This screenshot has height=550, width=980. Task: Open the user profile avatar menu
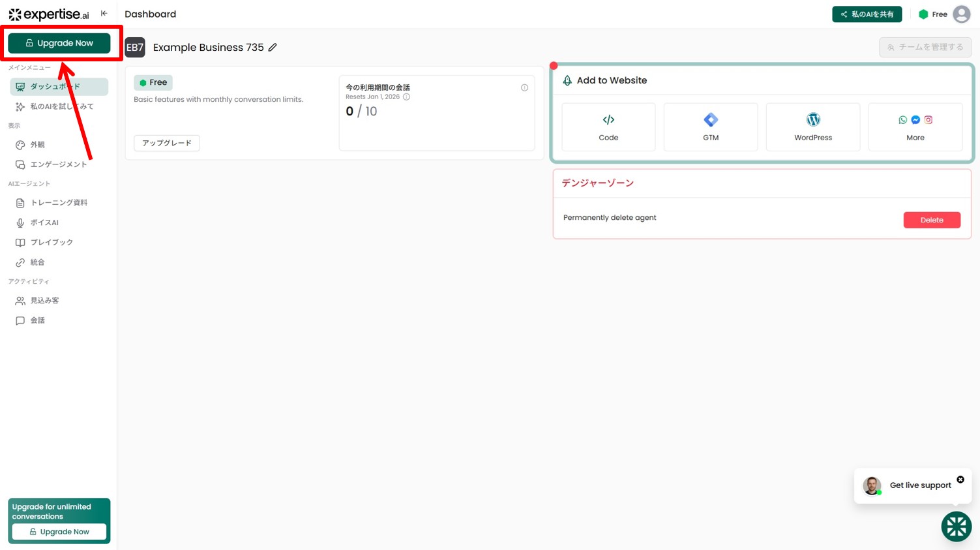[x=961, y=14]
